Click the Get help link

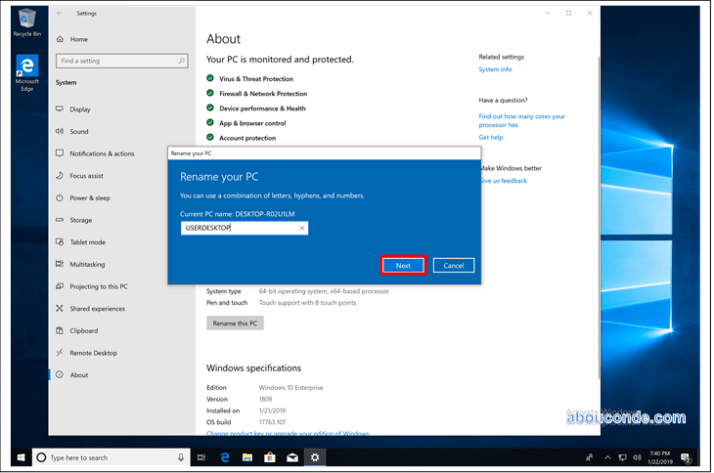point(490,137)
